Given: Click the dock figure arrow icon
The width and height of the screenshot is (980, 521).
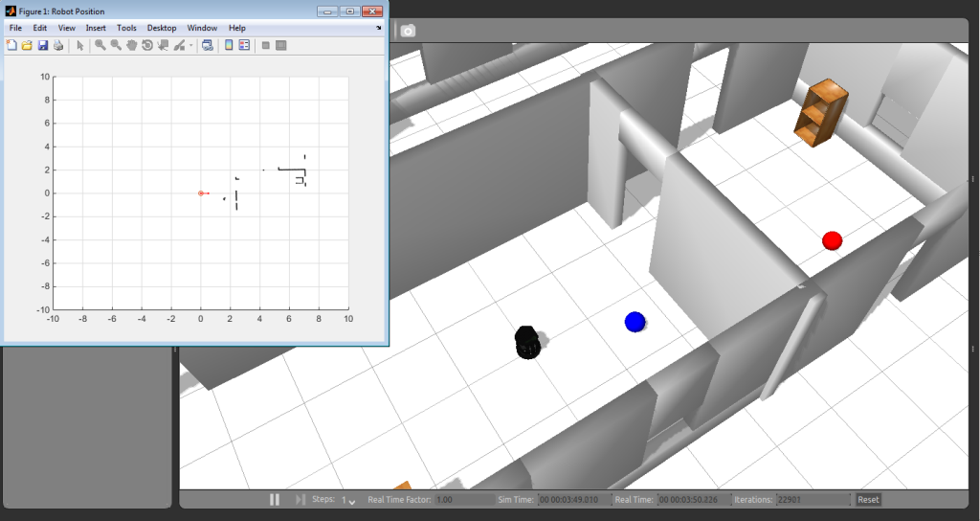Looking at the screenshot, I should coord(378,28).
